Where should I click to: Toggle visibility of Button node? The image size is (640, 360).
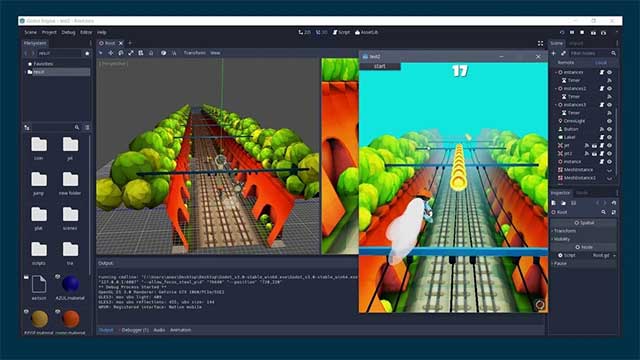point(609,129)
